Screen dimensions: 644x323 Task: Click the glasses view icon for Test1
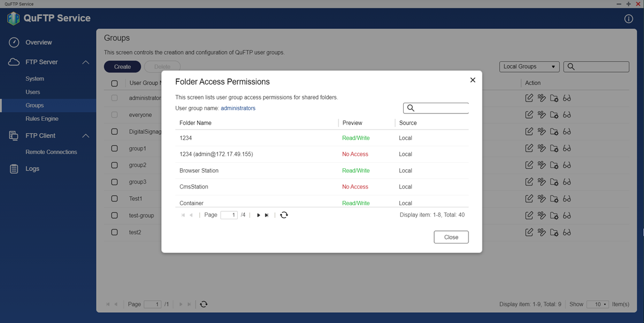pos(567,198)
